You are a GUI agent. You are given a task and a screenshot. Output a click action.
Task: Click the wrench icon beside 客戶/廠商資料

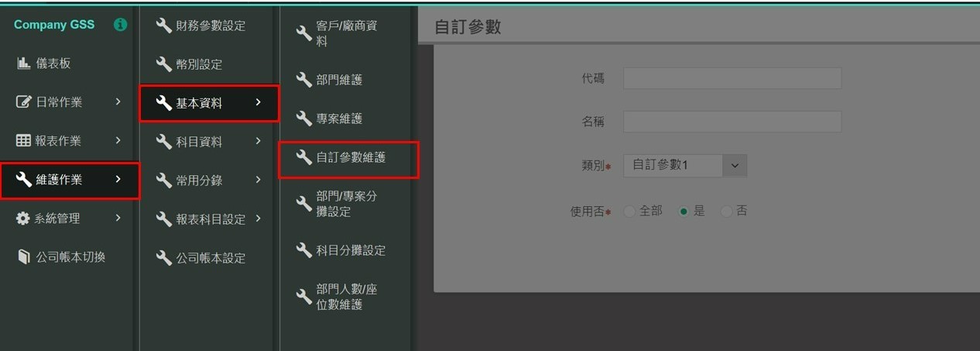pos(303,33)
